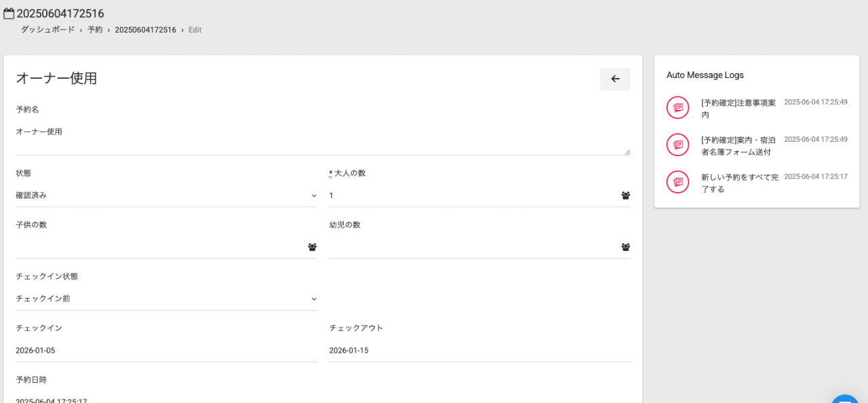Click breadcrumb 20250604172516 link
The image size is (868, 403).
(x=145, y=30)
